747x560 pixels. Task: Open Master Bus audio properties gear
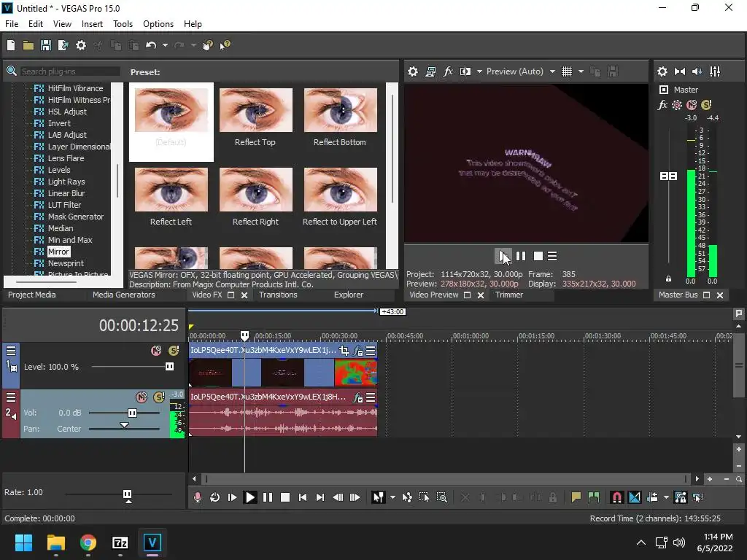coord(662,71)
